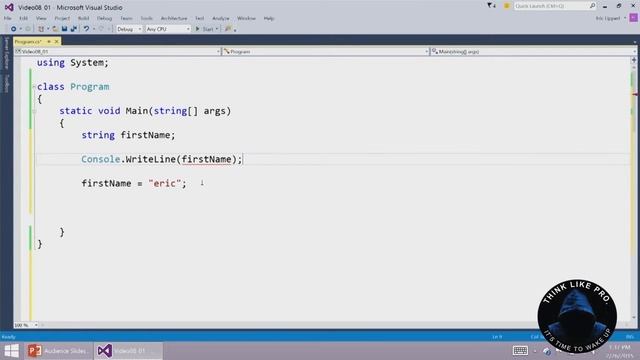
Task: Click the Main method name in code
Action: [137, 111]
